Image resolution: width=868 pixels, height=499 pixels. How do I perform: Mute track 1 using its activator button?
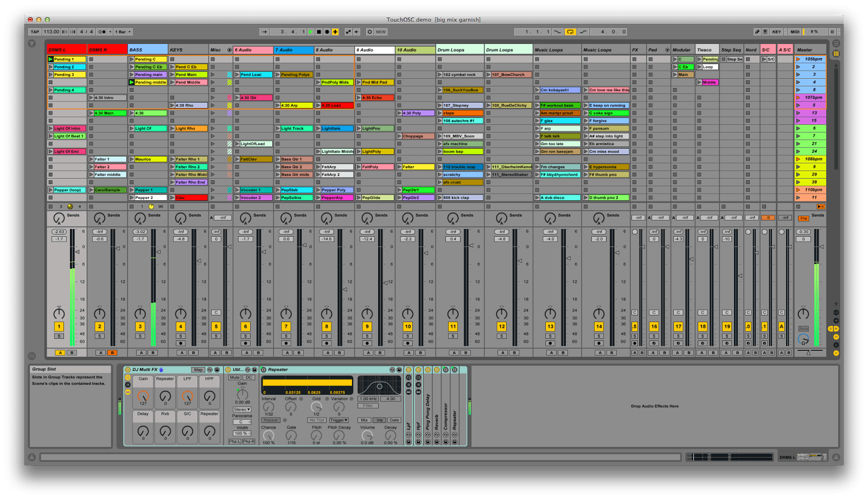pyautogui.click(x=59, y=326)
